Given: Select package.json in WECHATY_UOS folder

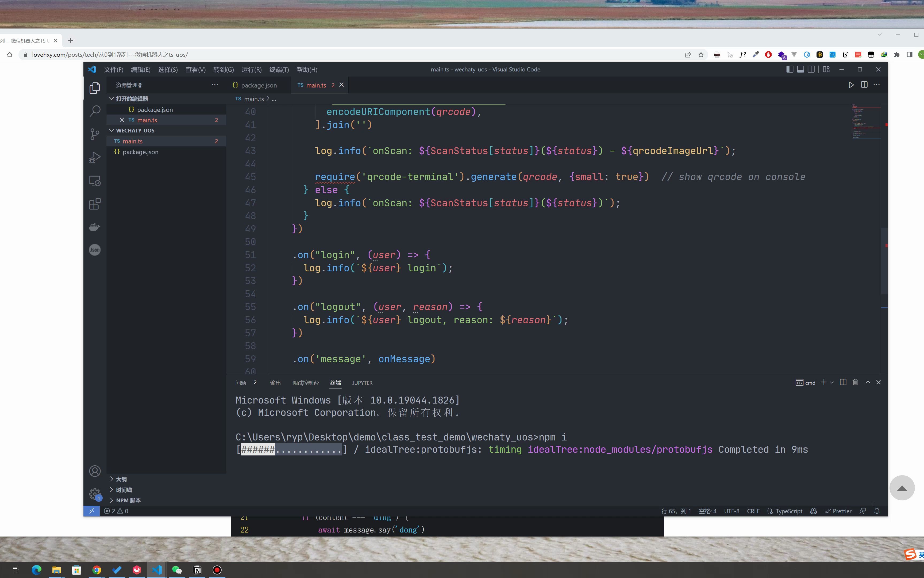Looking at the screenshot, I should (x=167, y=152).
